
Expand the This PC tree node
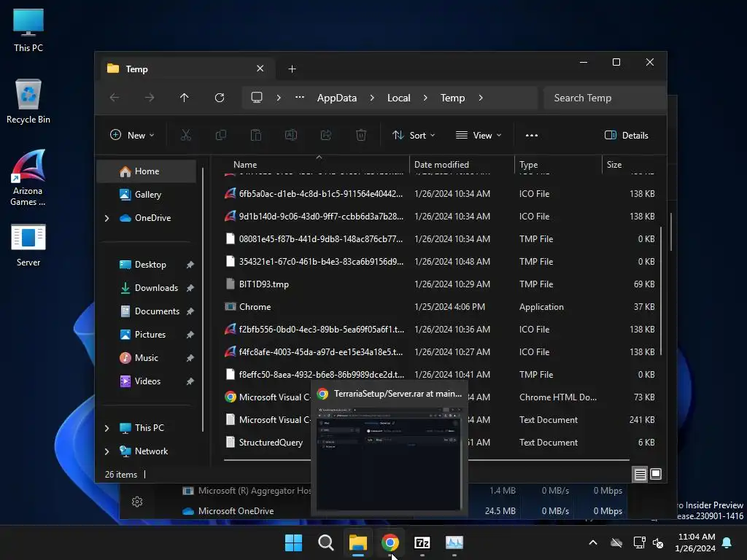coord(107,428)
